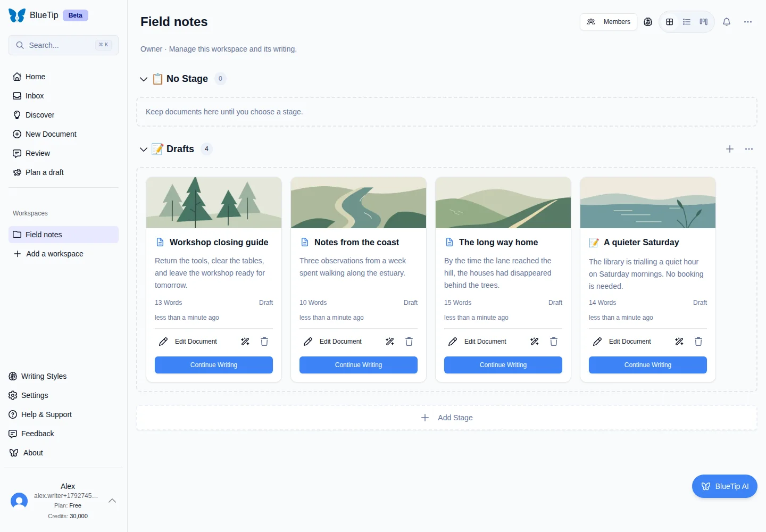Click the Beta badge
This screenshot has height=532, width=766.
point(76,15)
